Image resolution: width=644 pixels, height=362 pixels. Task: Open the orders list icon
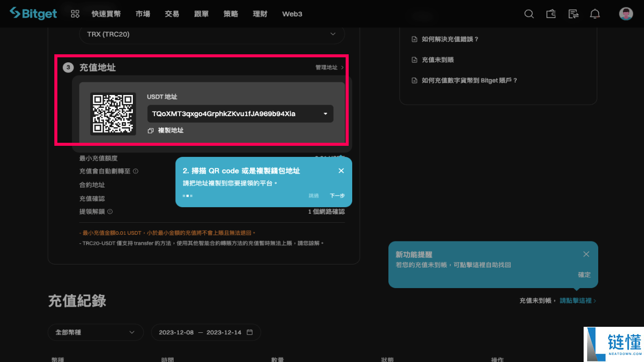click(x=573, y=14)
